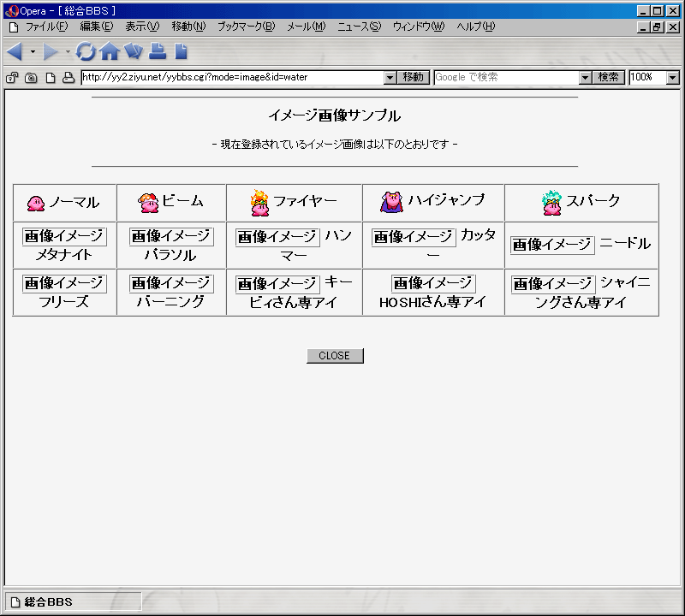Click the ファイヤー Kirby image
Image resolution: width=685 pixels, height=616 pixels.
259,203
